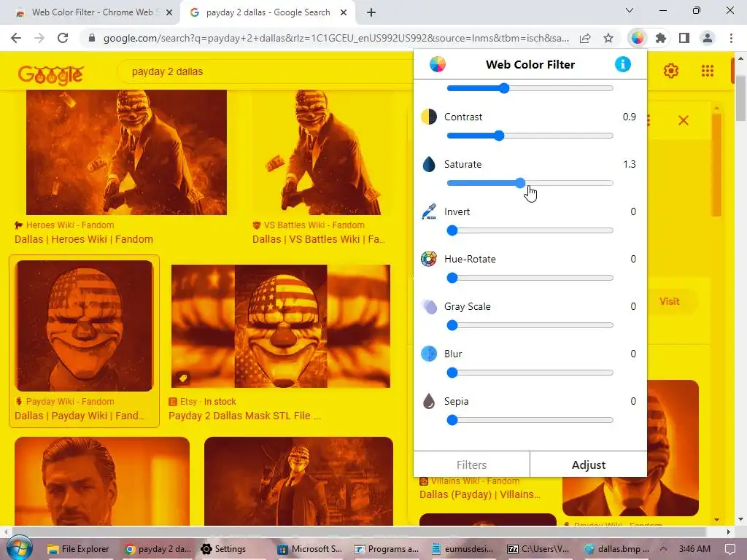Viewport: 747px width, 560px height.
Task: Click the topmost partially visible slider in popup
Action: coord(530,88)
